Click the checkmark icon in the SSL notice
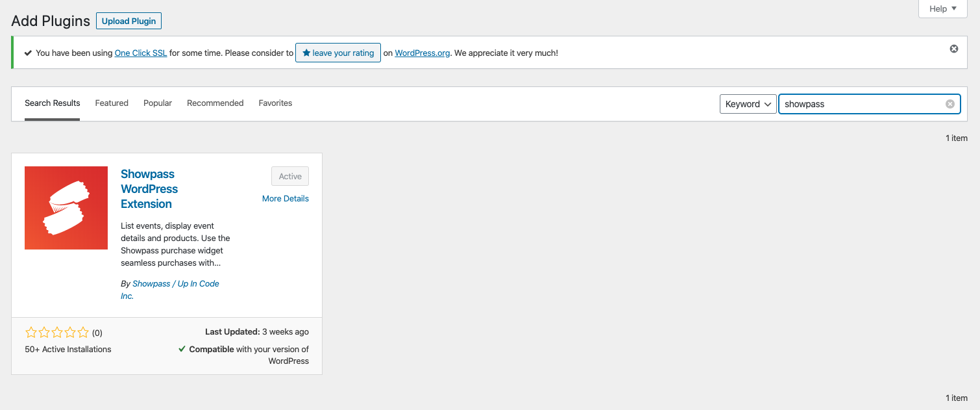Screen dimensions: 980x410 (28, 53)
